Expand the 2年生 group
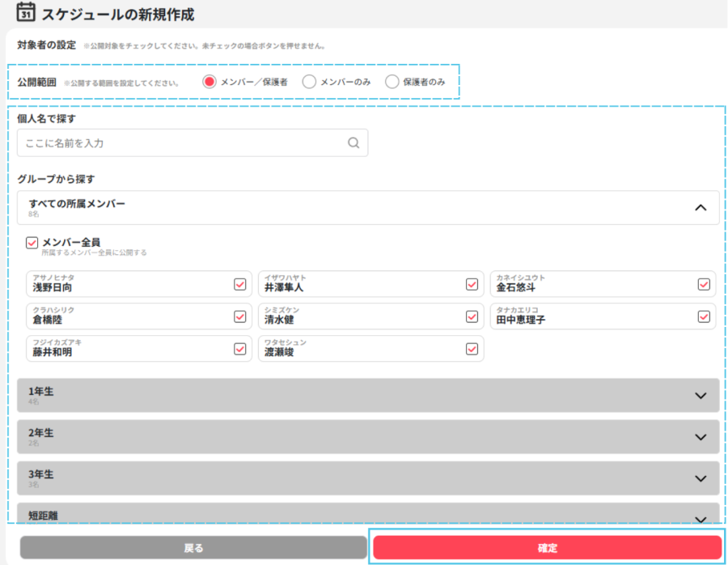728x565 pixels. 700,437
